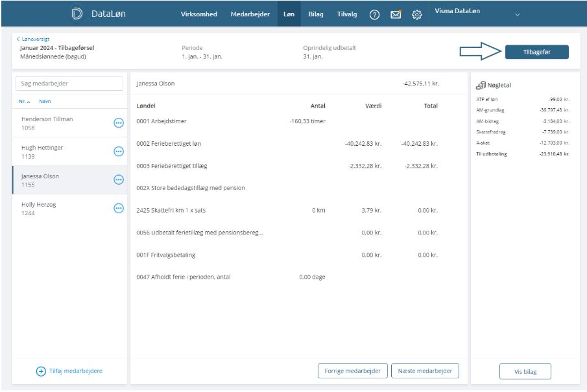
Task: Click the ATP af løn key figure
Action: pos(523,100)
